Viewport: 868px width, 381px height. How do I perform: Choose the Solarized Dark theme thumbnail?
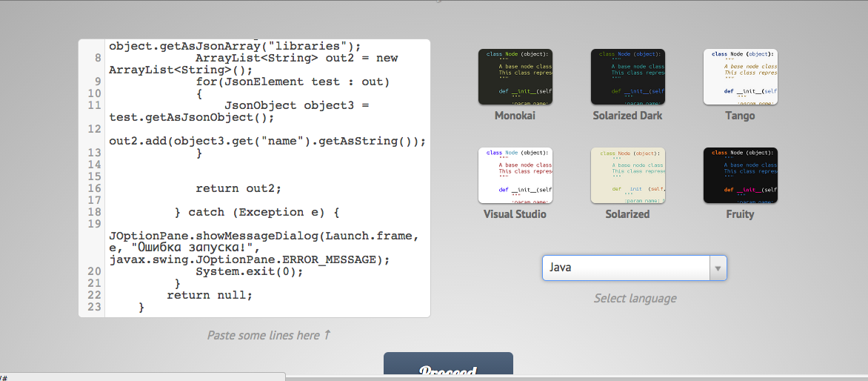pos(628,76)
